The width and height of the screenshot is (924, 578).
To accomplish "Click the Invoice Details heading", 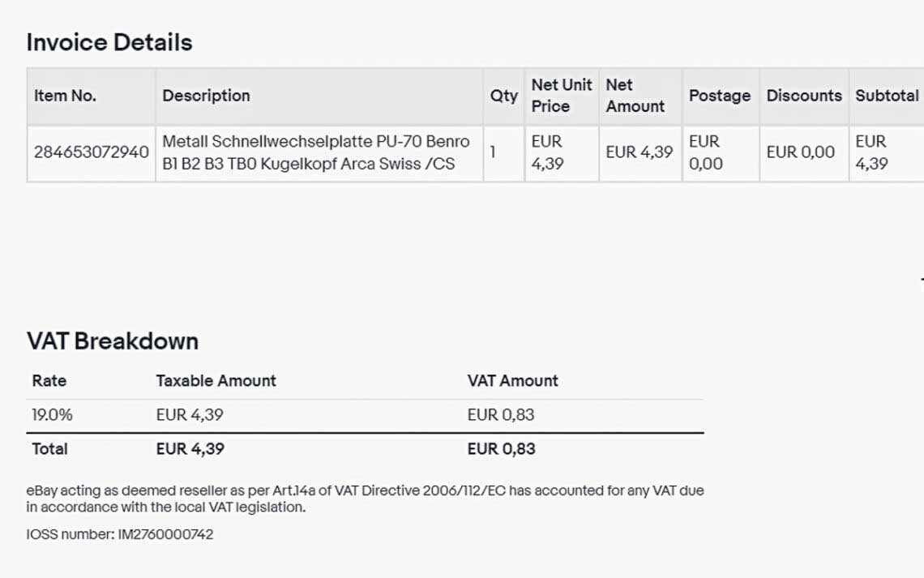I will point(109,42).
